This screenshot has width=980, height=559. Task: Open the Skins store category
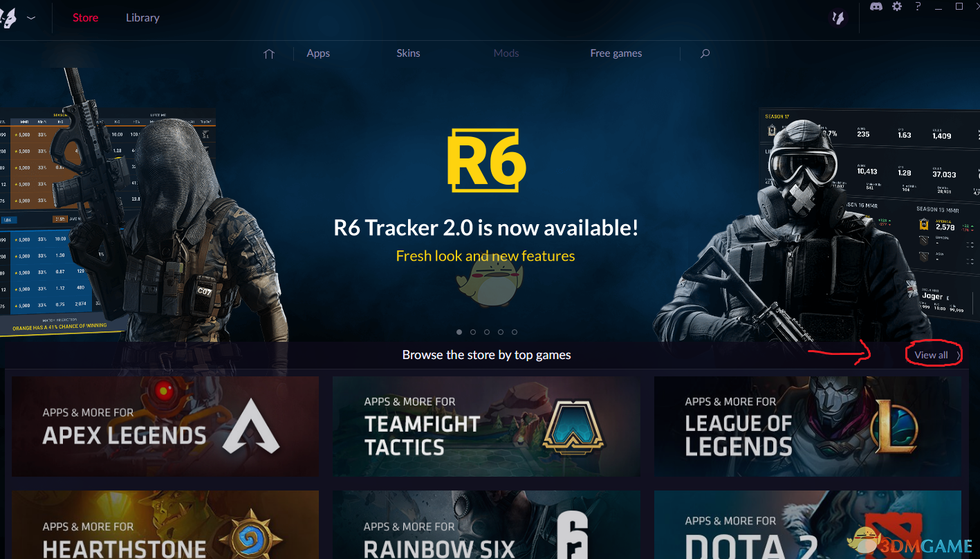[408, 53]
